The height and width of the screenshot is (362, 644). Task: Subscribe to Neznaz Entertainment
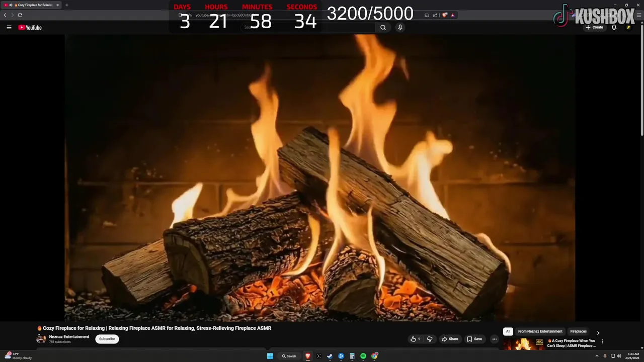107,339
